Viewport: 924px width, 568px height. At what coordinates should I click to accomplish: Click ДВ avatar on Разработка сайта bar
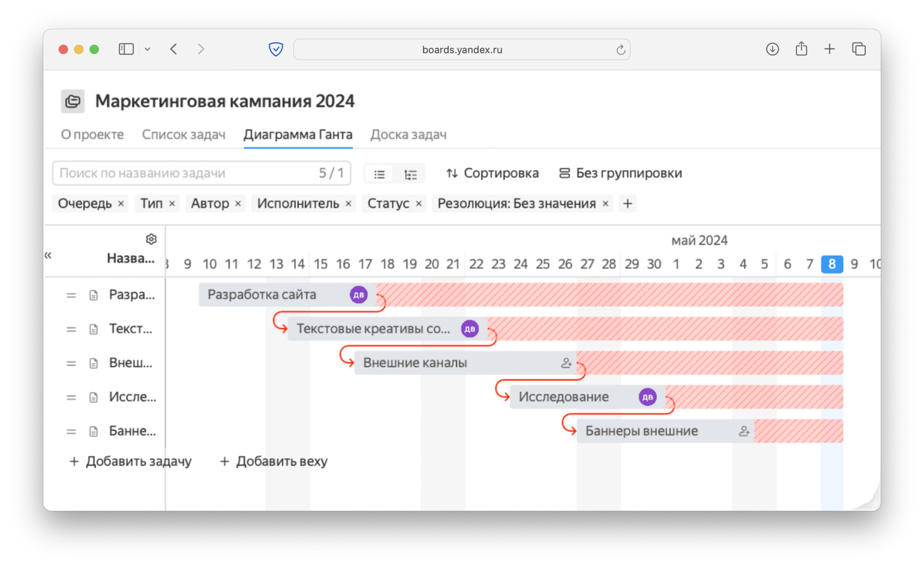(359, 295)
